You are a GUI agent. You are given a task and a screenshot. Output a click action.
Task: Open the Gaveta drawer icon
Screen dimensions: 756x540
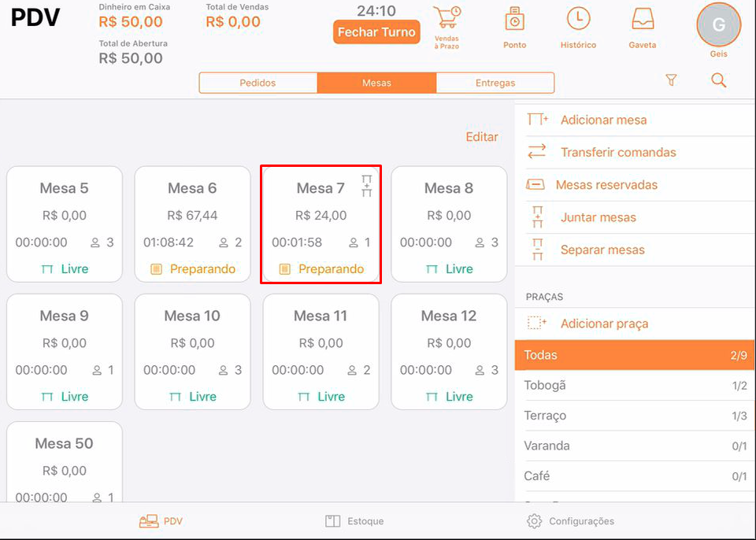coord(643,19)
